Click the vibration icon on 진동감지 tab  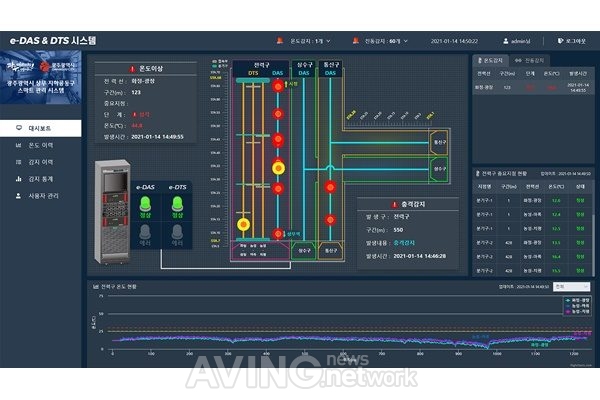pyautogui.click(x=518, y=60)
